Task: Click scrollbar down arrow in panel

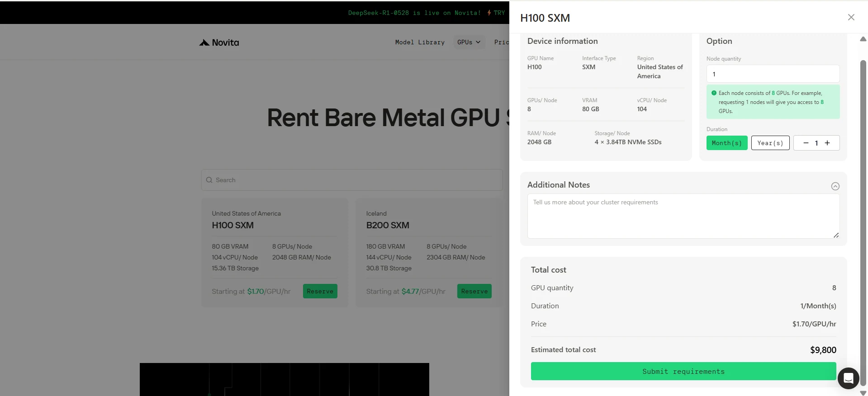Action: tap(863, 393)
